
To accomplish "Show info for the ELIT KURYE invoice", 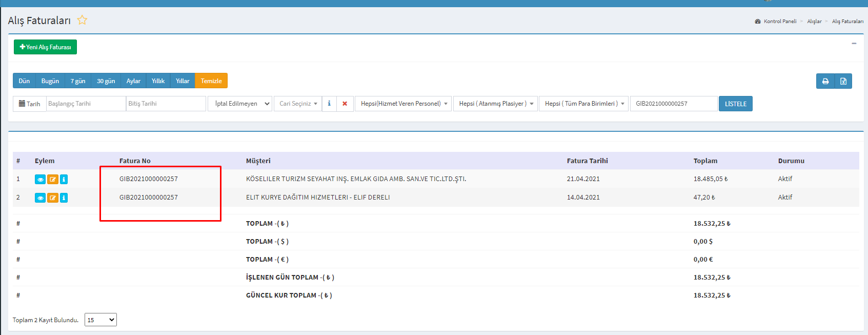I will (64, 198).
